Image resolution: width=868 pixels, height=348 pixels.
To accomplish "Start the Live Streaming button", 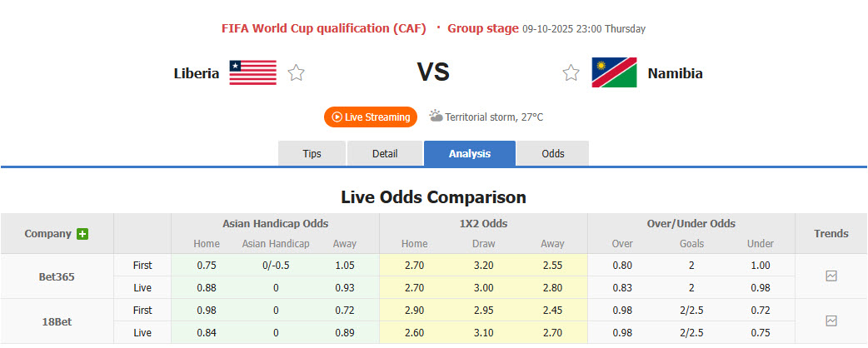I will tap(371, 117).
